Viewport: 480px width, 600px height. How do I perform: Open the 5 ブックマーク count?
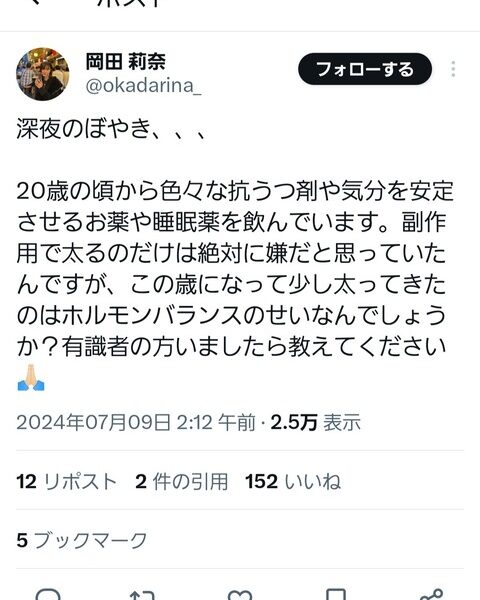tap(82, 540)
